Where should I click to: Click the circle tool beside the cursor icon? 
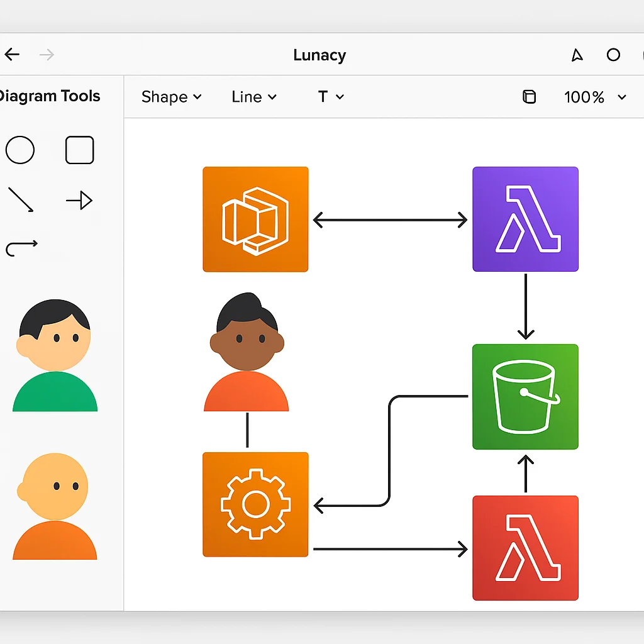coord(613,55)
